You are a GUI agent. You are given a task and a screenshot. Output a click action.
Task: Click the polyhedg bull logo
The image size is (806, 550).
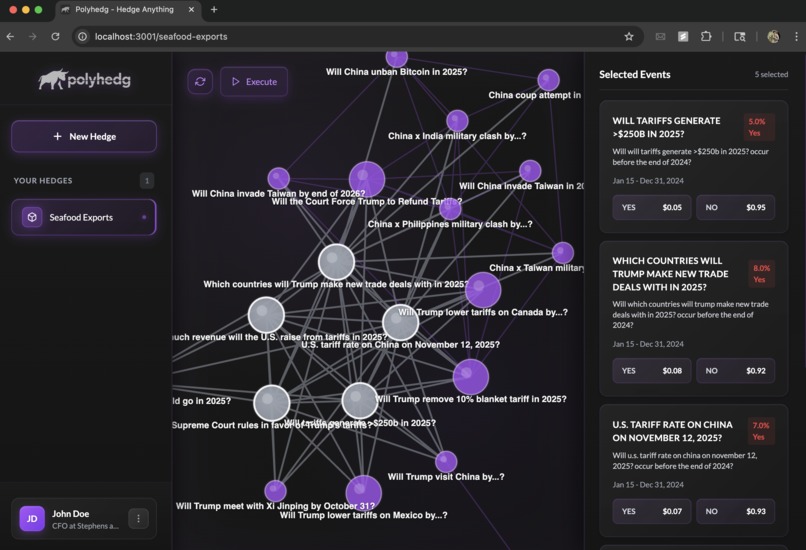coord(84,80)
